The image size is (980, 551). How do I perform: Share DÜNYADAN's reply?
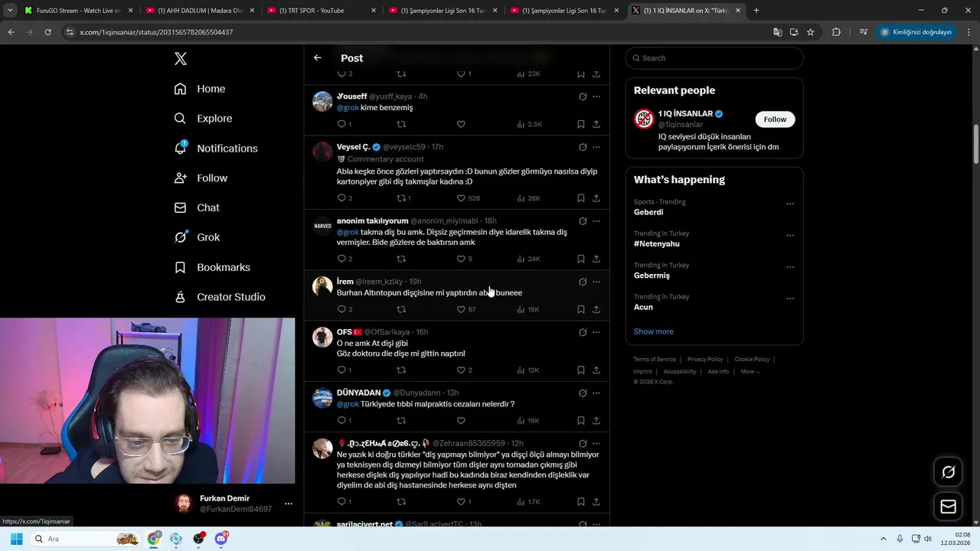point(596,420)
